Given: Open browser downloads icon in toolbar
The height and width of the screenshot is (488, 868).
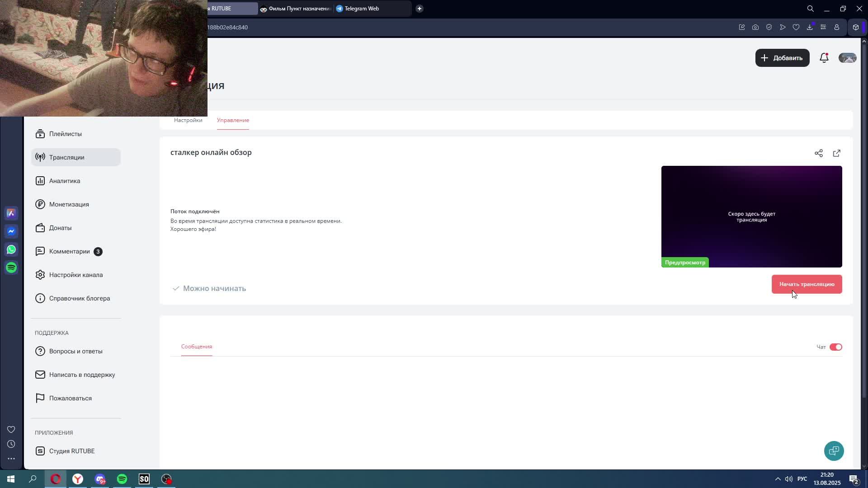Looking at the screenshot, I should 810,27.
